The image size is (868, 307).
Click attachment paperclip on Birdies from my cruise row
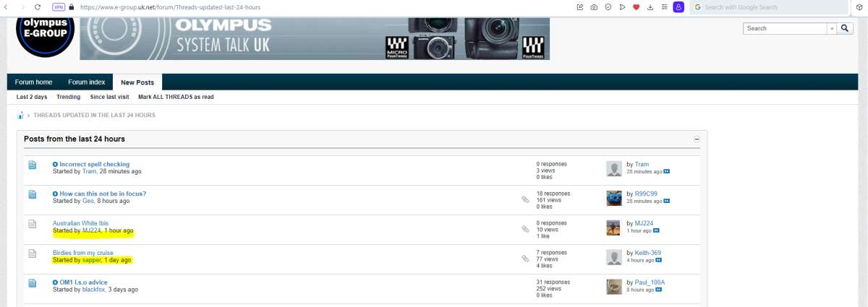point(525,259)
